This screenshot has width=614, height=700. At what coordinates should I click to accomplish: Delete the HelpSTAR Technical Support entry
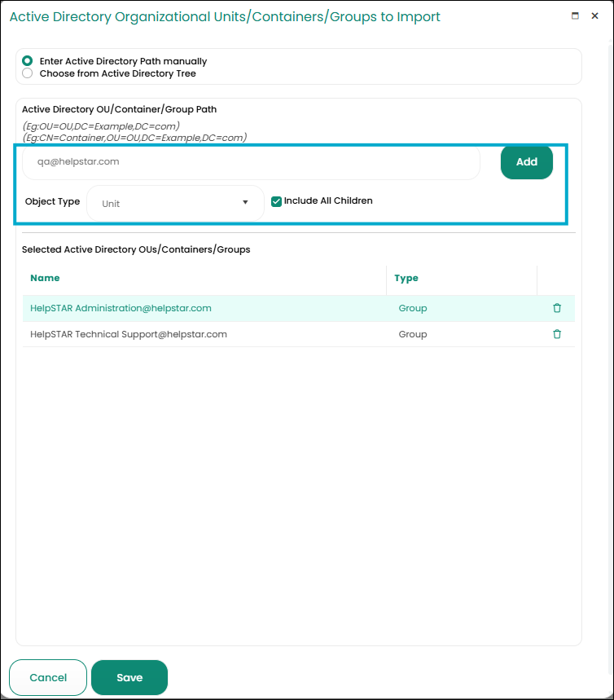557,334
